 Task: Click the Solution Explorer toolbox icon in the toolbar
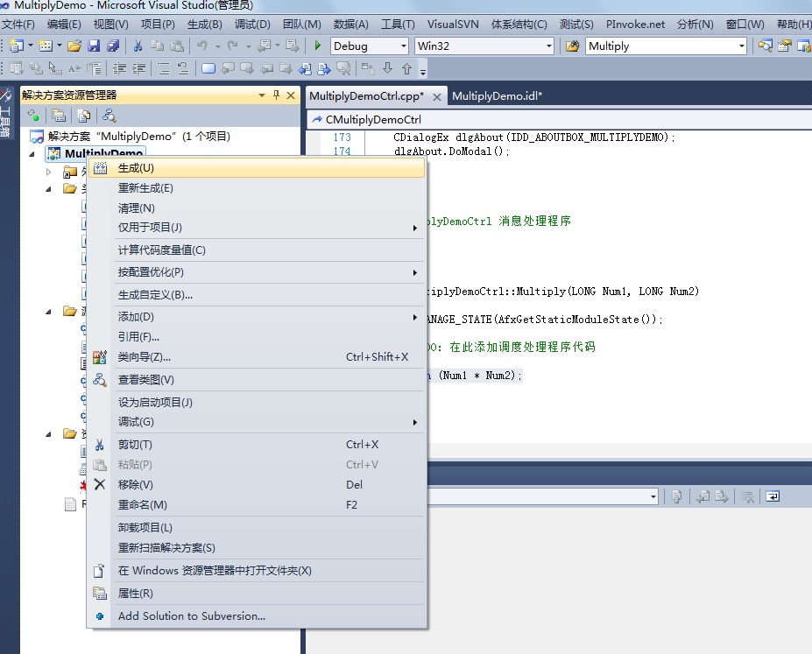(x=766, y=46)
